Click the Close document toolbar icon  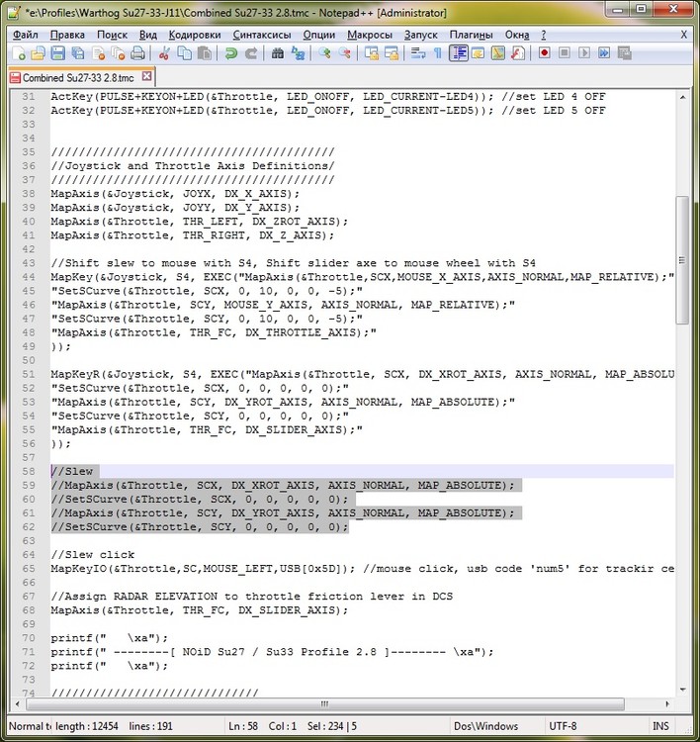point(98,53)
